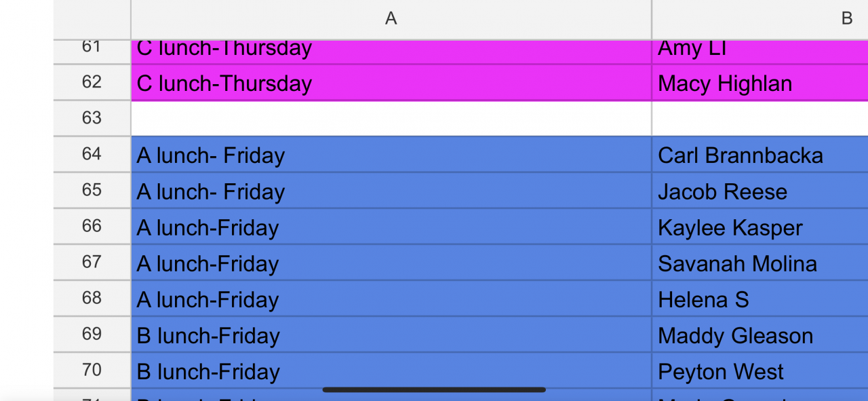Click the Kaylee Kasper cell
868x401 pixels.
[730, 228]
